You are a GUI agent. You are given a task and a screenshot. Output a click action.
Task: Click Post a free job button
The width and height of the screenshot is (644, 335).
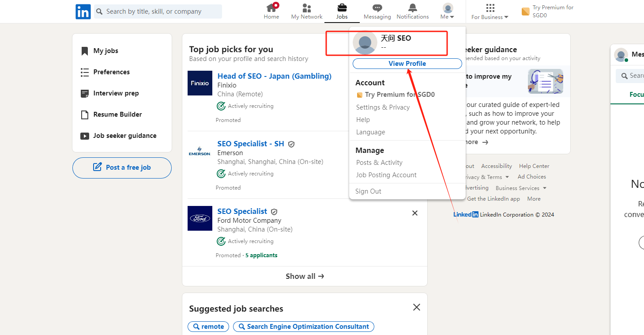[122, 167]
